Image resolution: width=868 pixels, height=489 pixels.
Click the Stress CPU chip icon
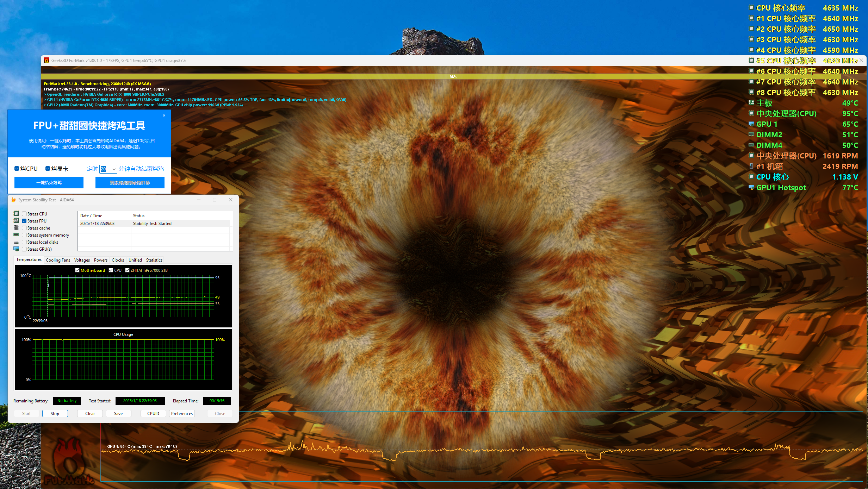16,213
